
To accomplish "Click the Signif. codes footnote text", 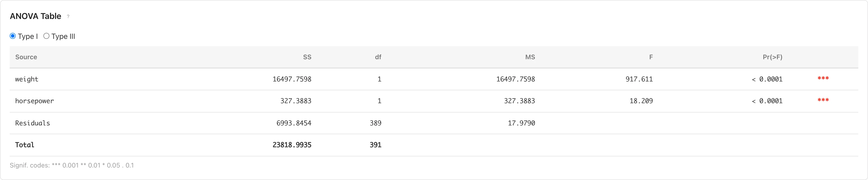I will [x=72, y=165].
